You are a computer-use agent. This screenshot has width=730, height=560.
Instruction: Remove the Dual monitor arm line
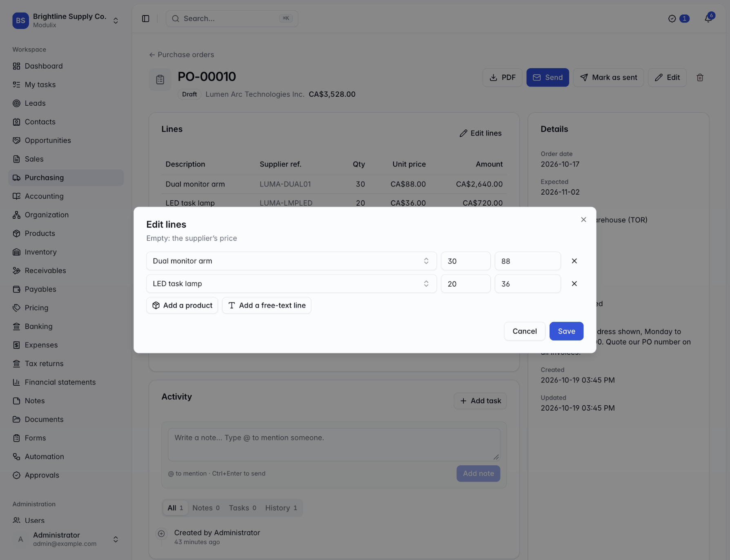[574, 261]
